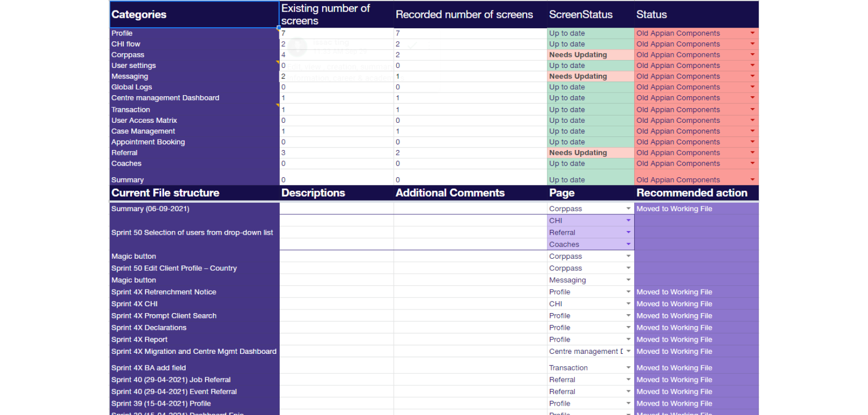This screenshot has height=415, width=868.
Task: Select 'Centre management Dashboard' category cell
Action: pyautogui.click(x=195, y=98)
